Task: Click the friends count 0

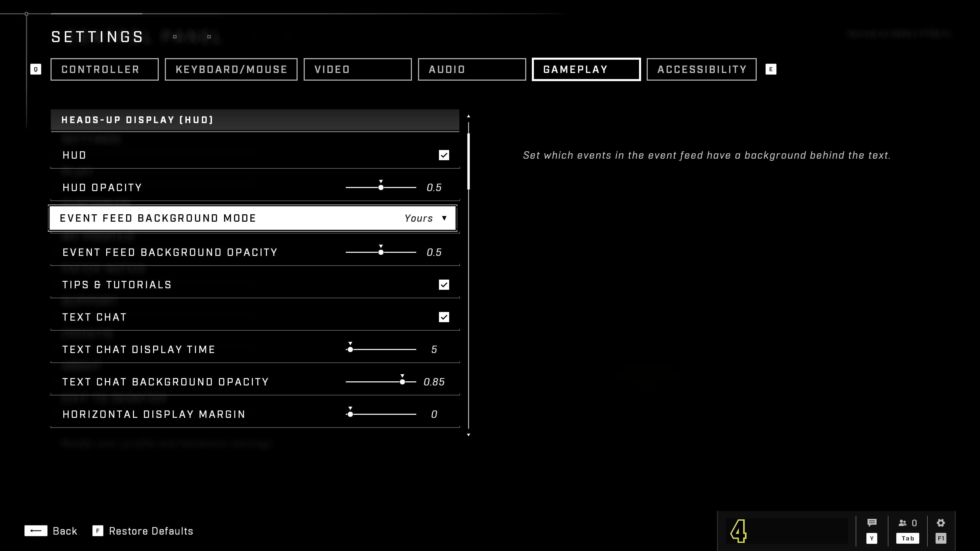Action: click(x=914, y=523)
